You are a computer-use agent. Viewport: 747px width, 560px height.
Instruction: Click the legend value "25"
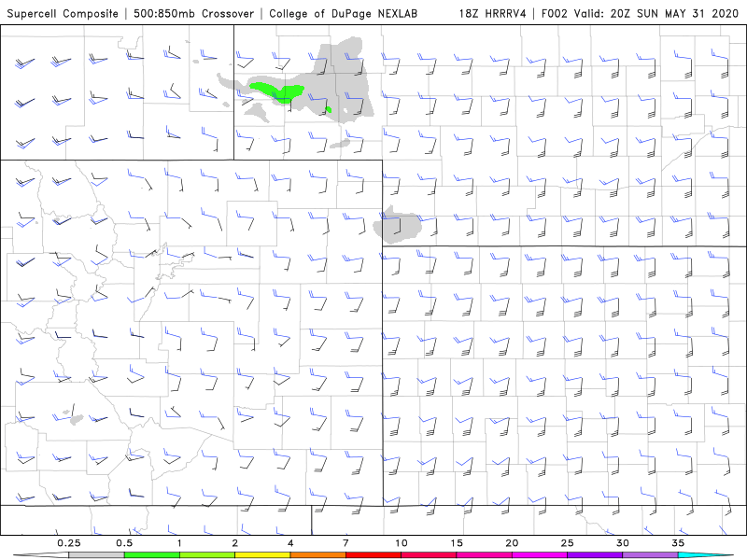(x=567, y=543)
